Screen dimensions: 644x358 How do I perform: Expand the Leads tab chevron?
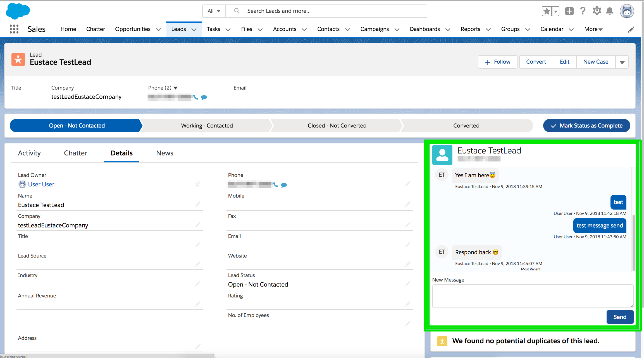coord(194,30)
